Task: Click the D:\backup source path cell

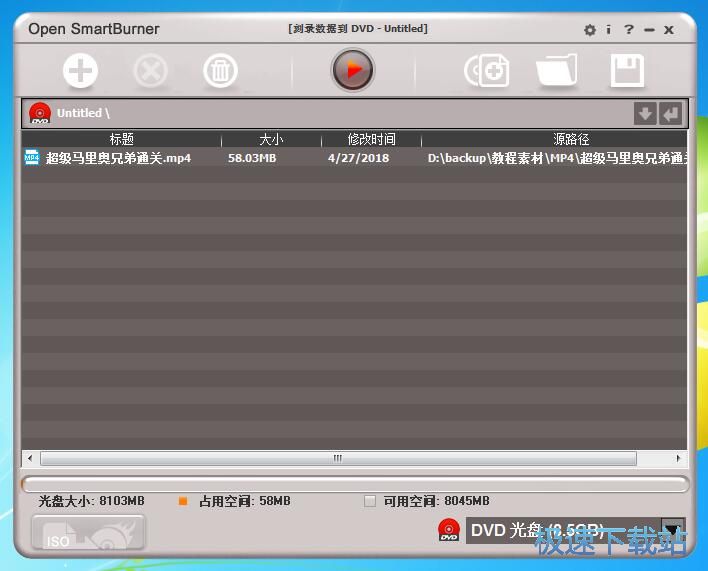Action: click(557, 158)
